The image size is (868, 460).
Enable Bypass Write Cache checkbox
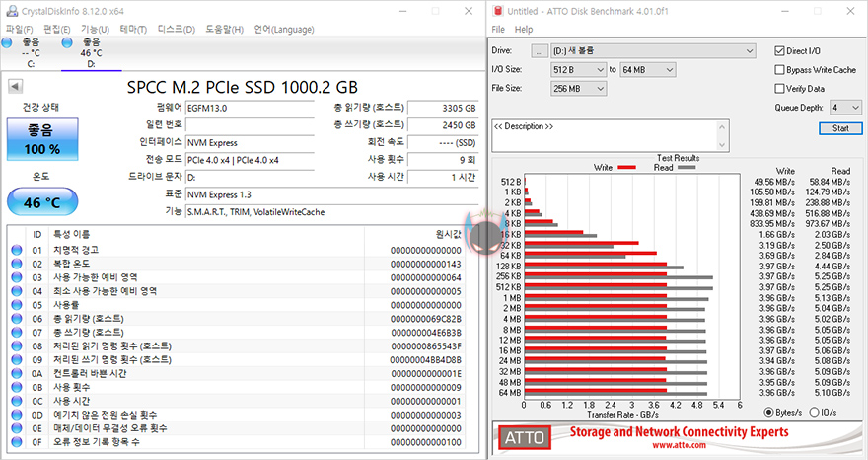(x=779, y=70)
